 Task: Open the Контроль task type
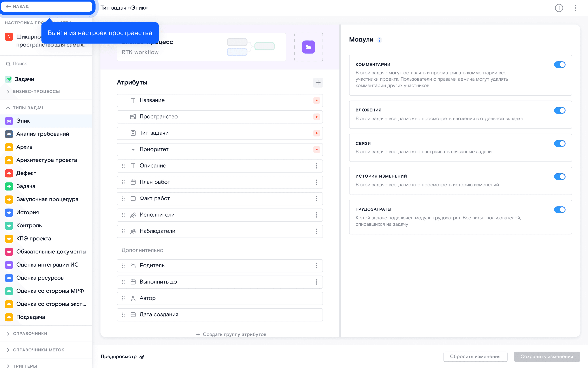[46, 226]
